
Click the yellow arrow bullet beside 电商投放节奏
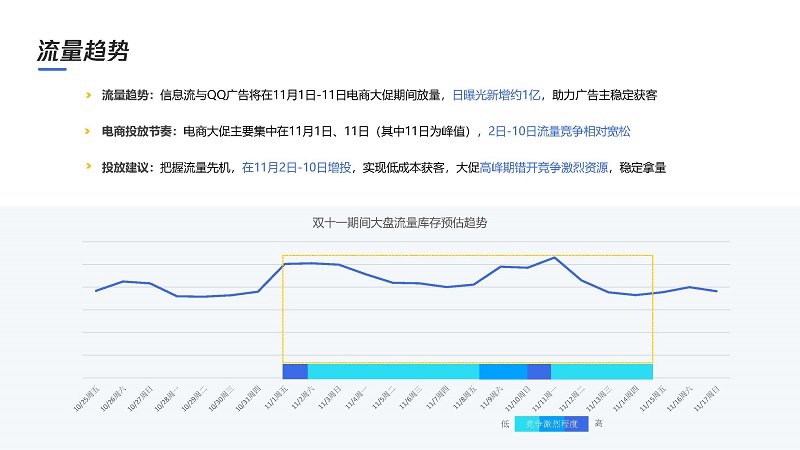point(88,131)
